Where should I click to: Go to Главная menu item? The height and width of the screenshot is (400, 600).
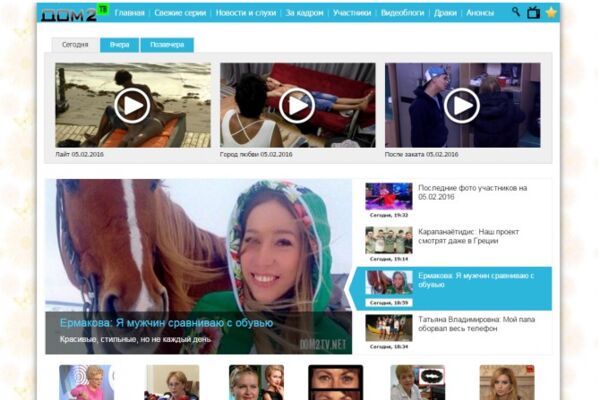click(130, 13)
